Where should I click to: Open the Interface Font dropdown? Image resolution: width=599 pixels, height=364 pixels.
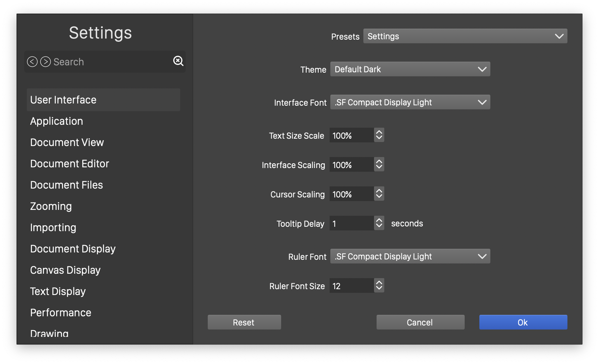[410, 102]
